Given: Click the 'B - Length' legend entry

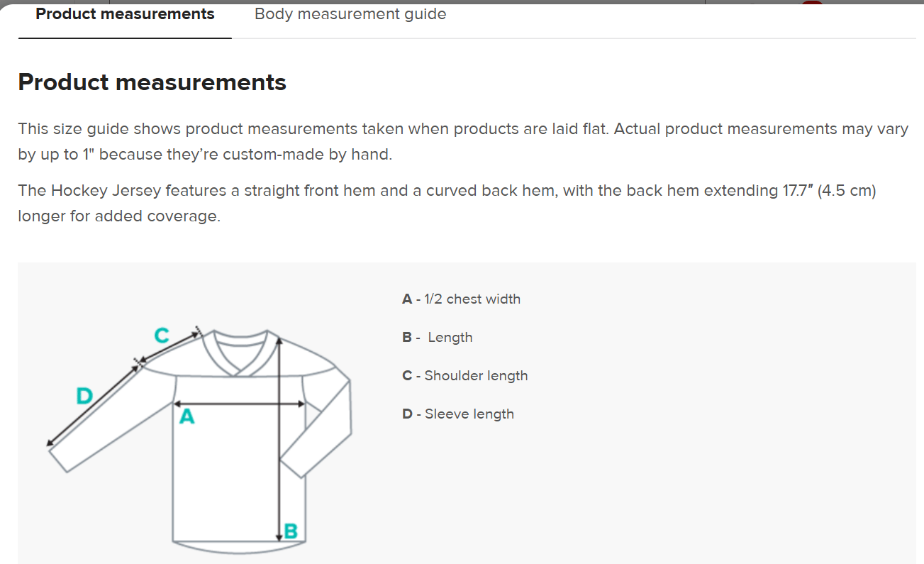Looking at the screenshot, I should [438, 337].
